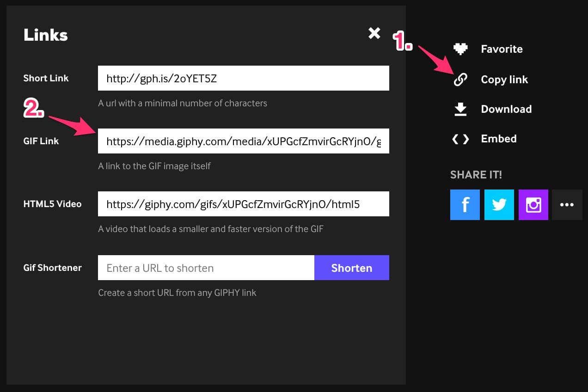Select the Short Link URL field

[243, 78]
